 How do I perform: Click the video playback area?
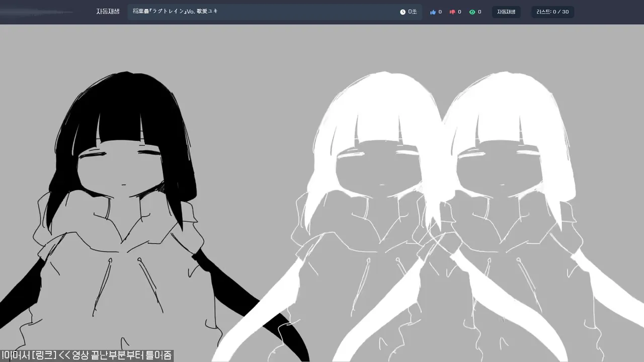click(x=322, y=193)
